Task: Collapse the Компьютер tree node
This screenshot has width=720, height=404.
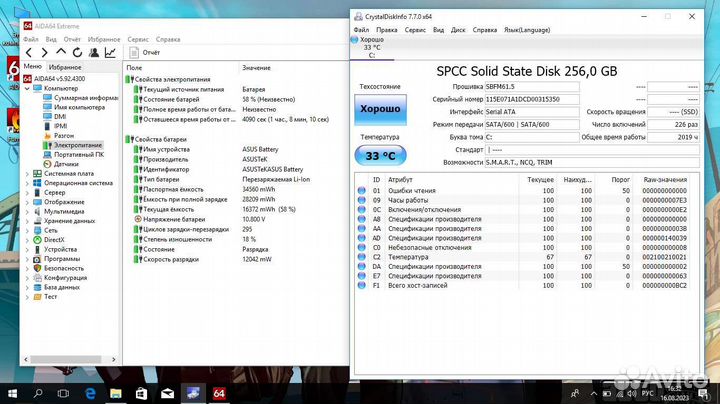Action: 27,88
